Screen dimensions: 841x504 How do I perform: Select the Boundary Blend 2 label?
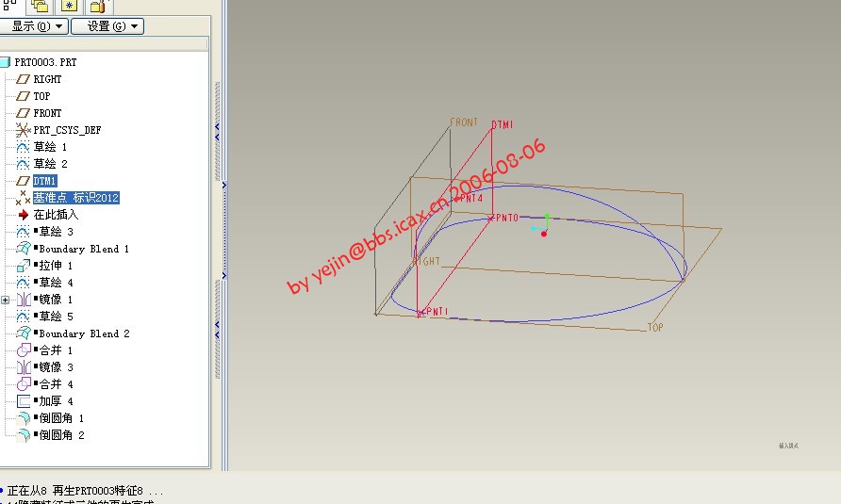tap(84, 333)
